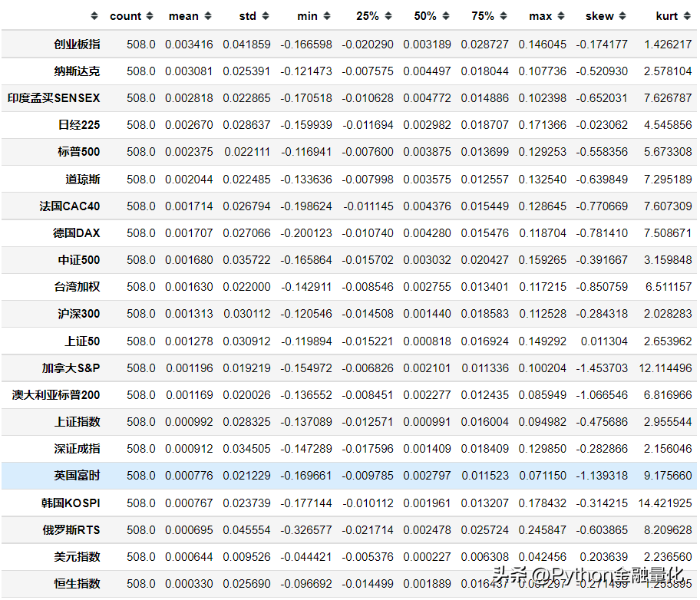Select the 75% column header text
Image resolution: width=700 pixels, height=600 pixels.
pyautogui.click(x=483, y=16)
